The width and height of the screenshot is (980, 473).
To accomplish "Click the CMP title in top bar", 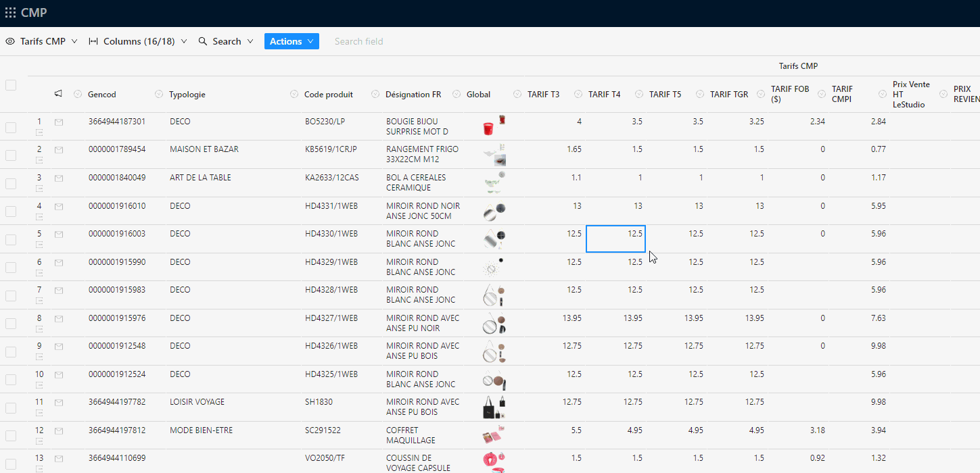I will (x=34, y=13).
